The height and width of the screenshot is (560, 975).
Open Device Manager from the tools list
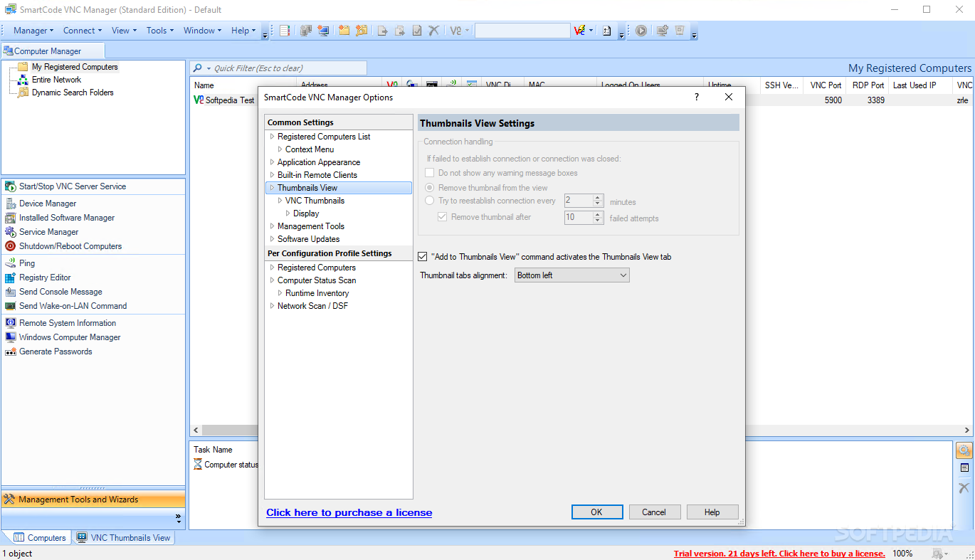(x=48, y=204)
